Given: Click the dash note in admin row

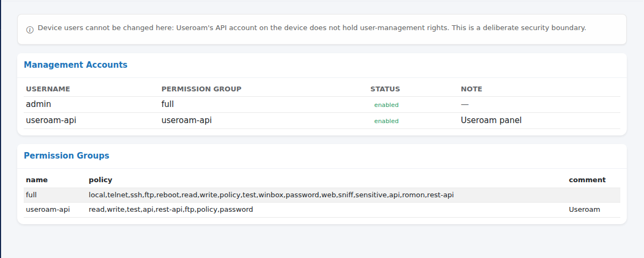Looking at the screenshot, I should pyautogui.click(x=465, y=104).
